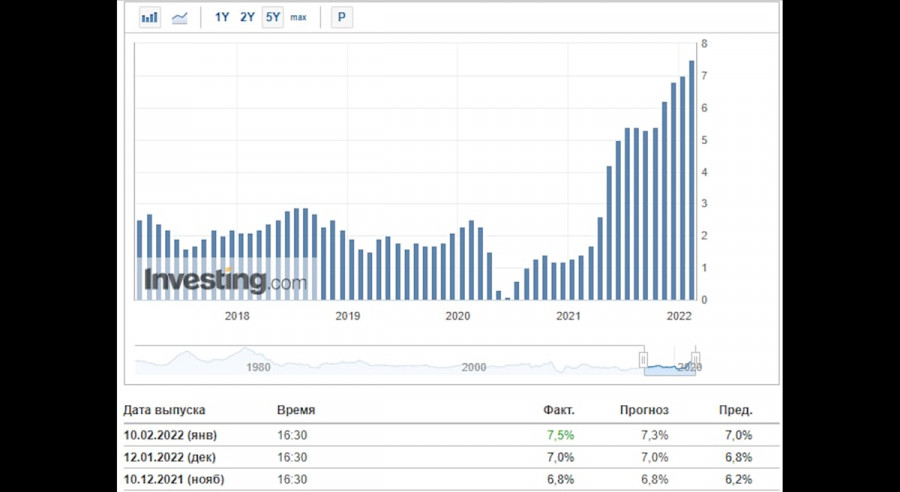Click the 'Прогноз' column header

644,410
